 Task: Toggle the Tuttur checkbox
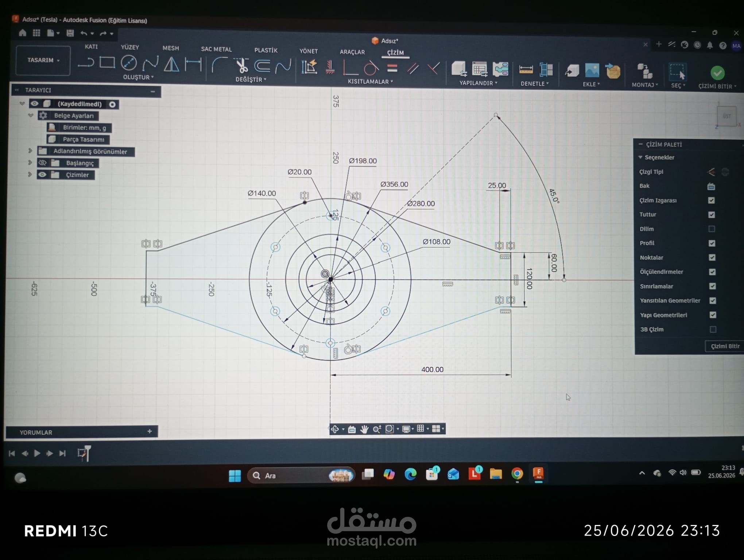click(712, 214)
